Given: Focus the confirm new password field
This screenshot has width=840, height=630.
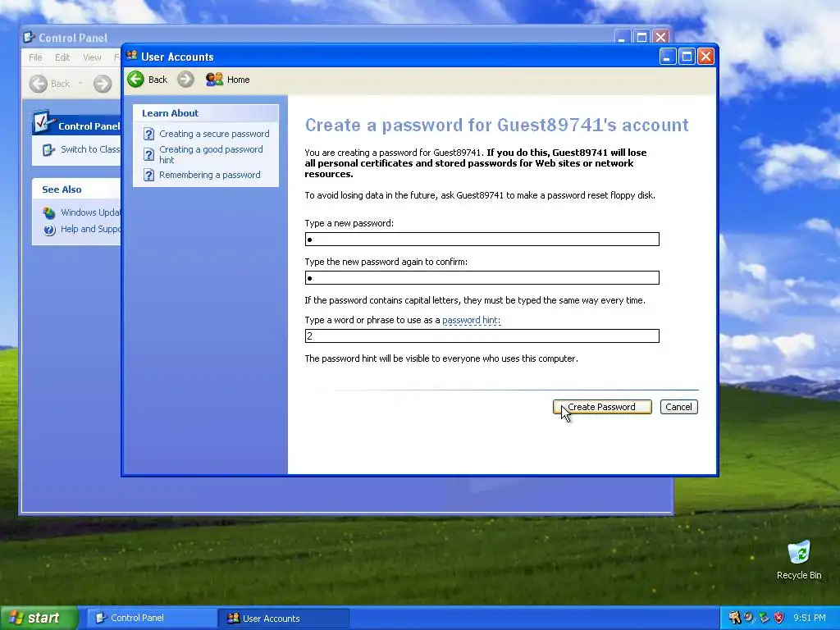Looking at the screenshot, I should pos(482,277).
